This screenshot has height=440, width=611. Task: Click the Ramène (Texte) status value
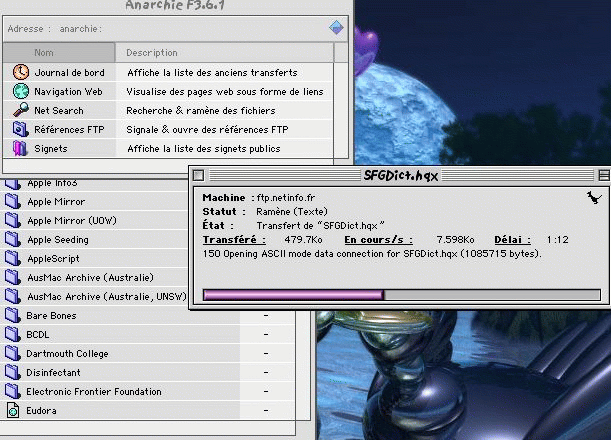click(x=292, y=212)
